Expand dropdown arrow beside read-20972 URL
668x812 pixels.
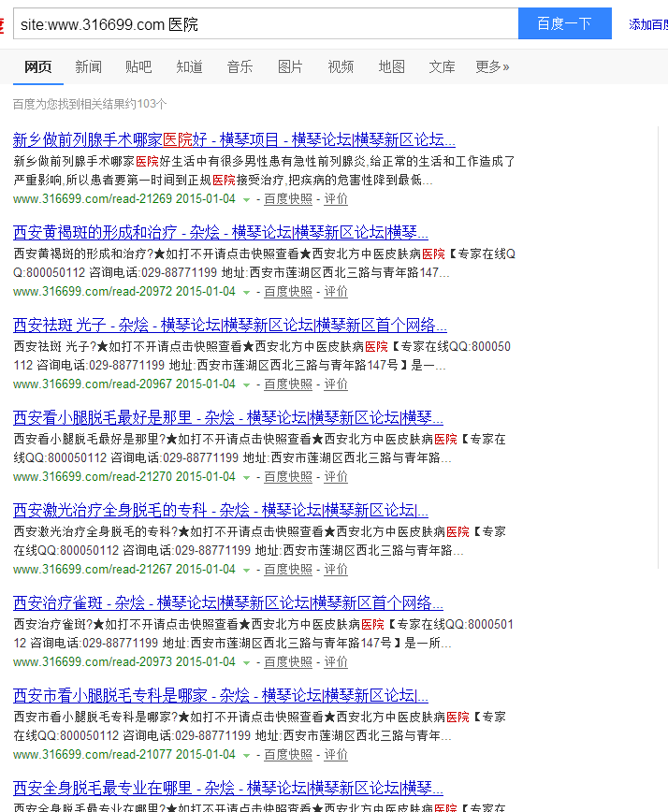click(x=246, y=293)
